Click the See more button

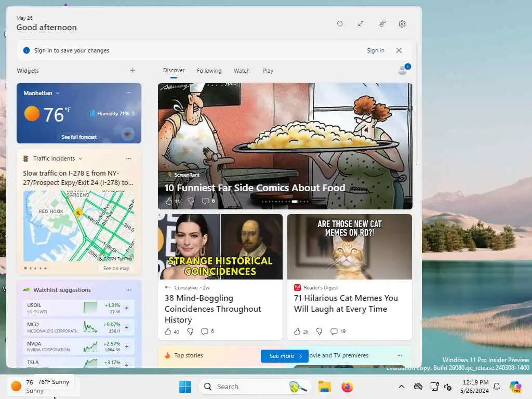[284, 356]
